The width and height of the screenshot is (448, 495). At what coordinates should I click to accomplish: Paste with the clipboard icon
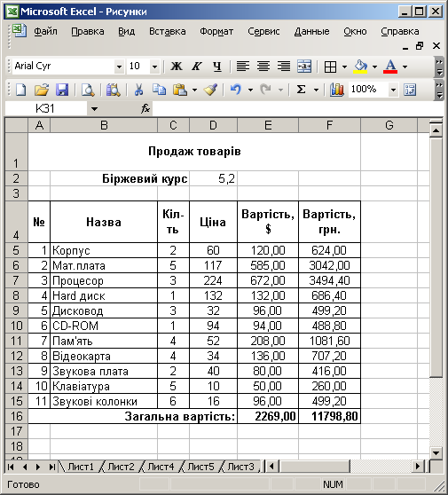coord(179,90)
